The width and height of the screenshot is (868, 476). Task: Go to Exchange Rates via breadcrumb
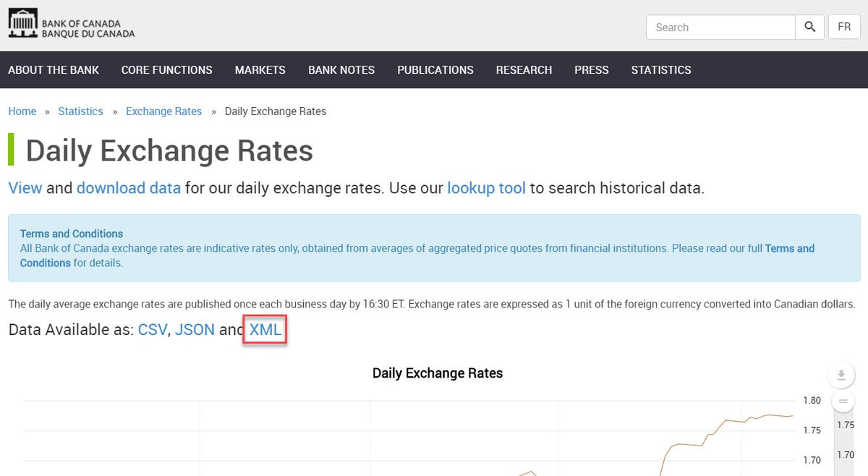[163, 111]
